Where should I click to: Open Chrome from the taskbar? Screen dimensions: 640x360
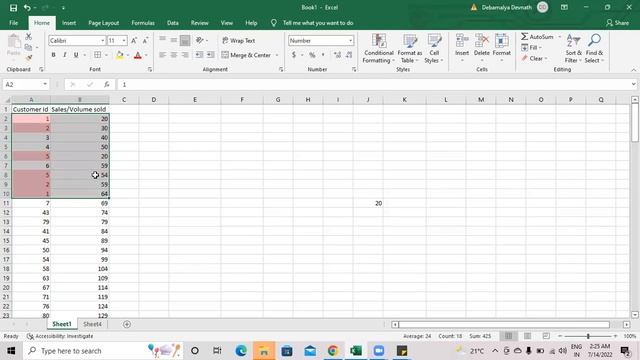(x=333, y=351)
